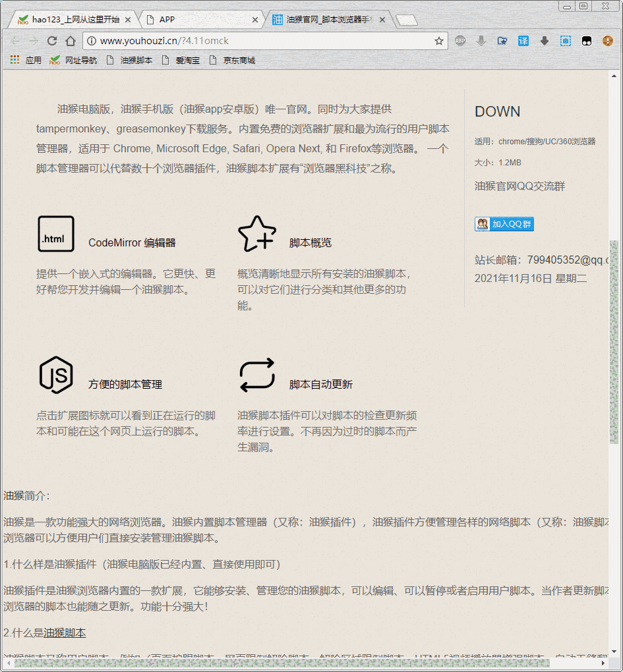Reload the current page
623x672 pixels.
[x=52, y=41]
